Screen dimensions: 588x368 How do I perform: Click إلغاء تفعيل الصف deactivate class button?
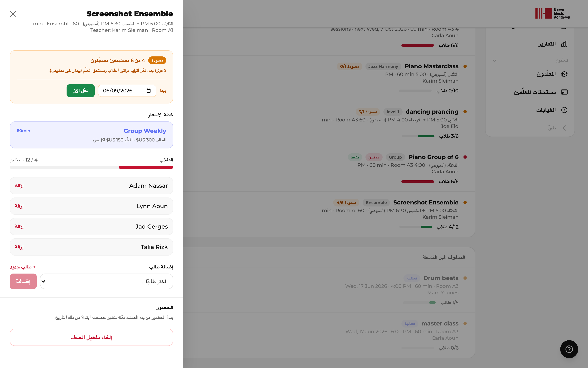click(x=91, y=337)
